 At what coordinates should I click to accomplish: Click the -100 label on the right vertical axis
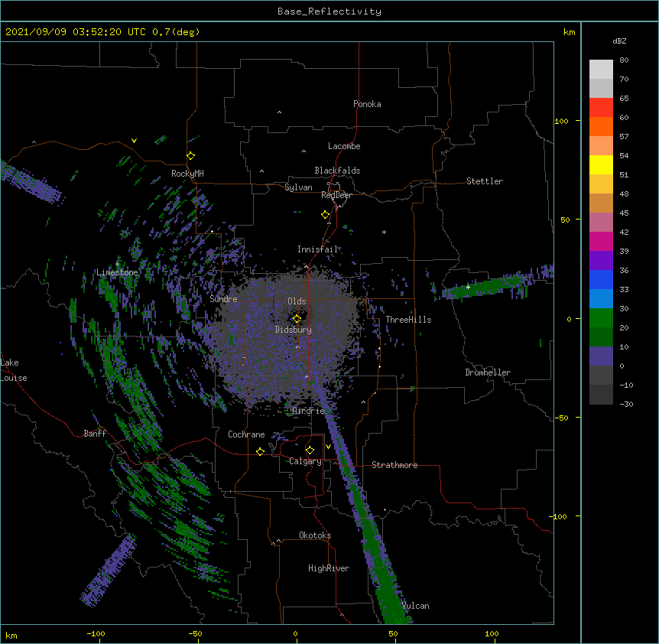[x=558, y=516]
